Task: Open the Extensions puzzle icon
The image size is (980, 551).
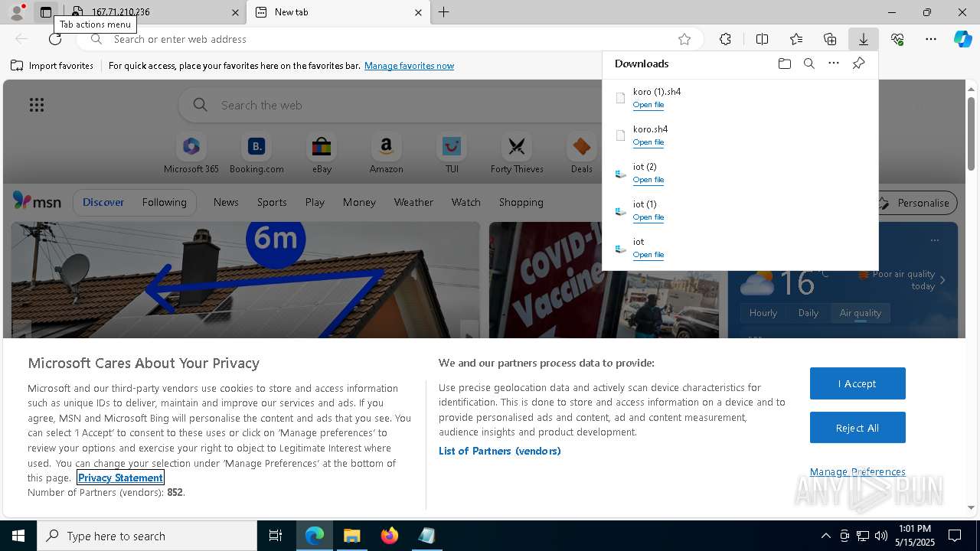Action: pyautogui.click(x=725, y=39)
